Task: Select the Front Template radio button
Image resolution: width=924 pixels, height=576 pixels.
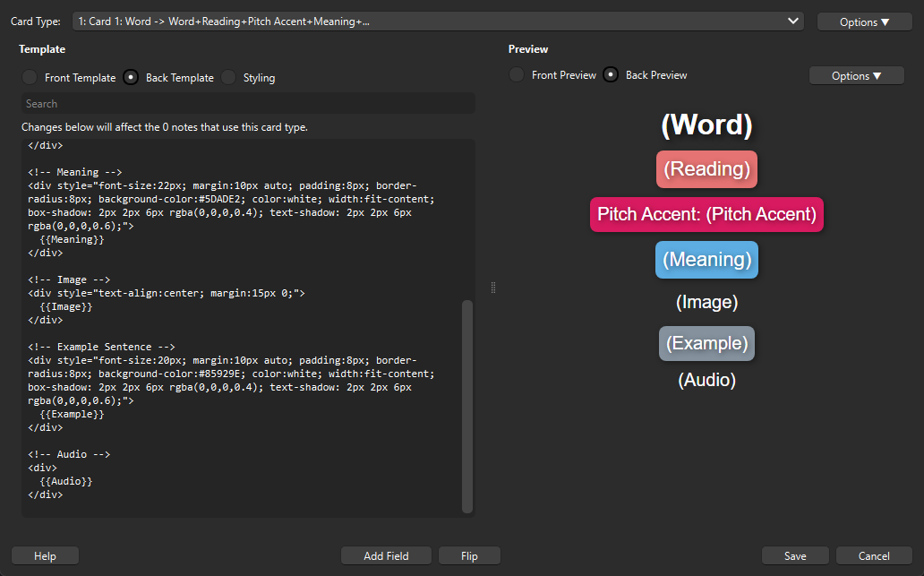Action: click(30, 78)
